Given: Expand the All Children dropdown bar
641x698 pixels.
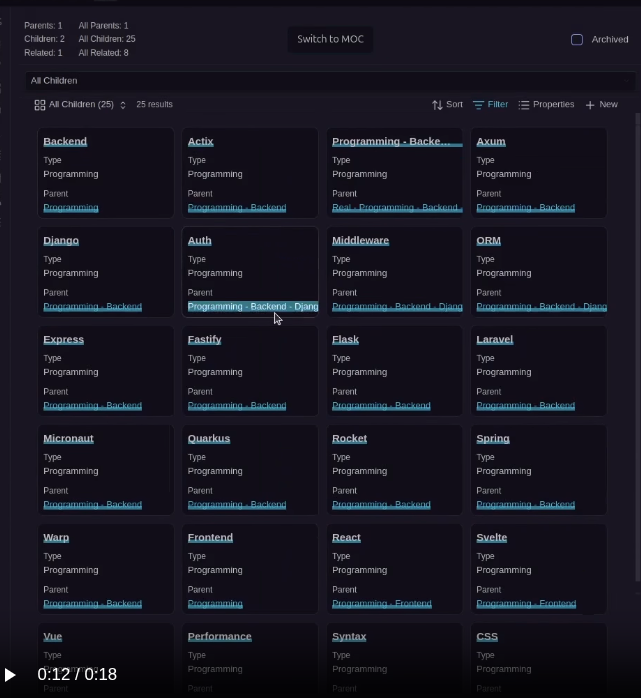Looking at the screenshot, I should pos(330,81).
